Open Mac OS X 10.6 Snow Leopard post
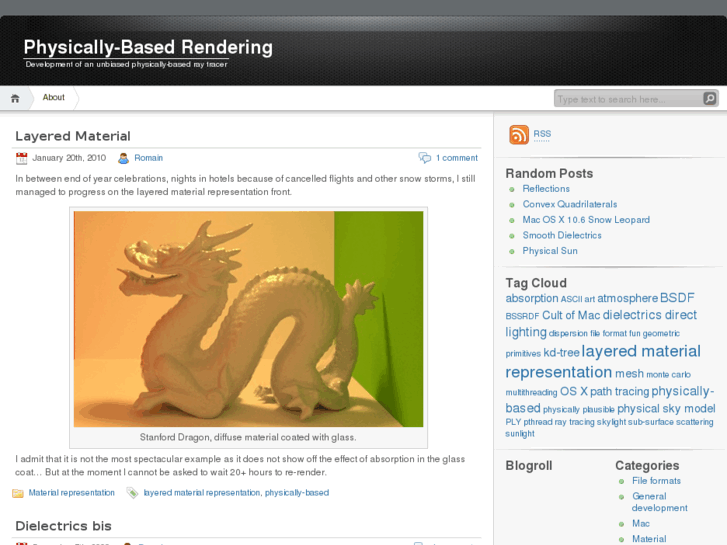Image resolution: width=727 pixels, height=545 pixels. (x=586, y=220)
